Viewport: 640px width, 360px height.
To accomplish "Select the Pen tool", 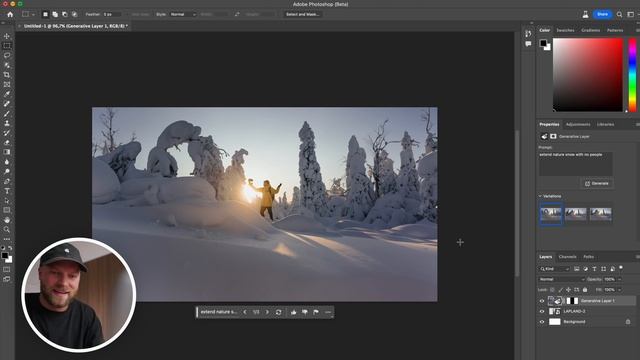I will pos(7,181).
